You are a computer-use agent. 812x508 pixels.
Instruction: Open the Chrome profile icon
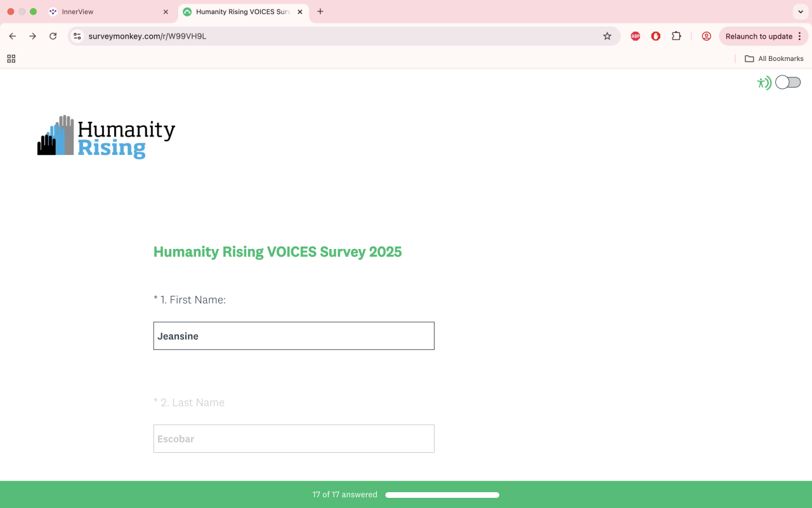[x=706, y=36]
